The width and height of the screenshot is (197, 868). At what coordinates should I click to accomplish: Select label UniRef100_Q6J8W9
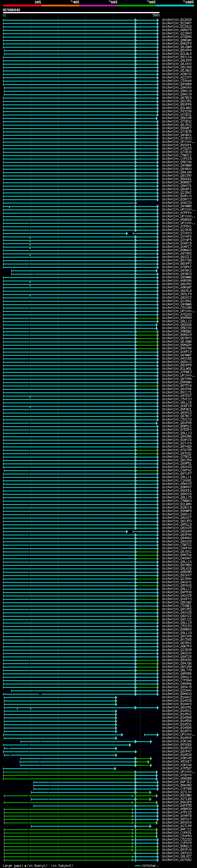[177, 47]
